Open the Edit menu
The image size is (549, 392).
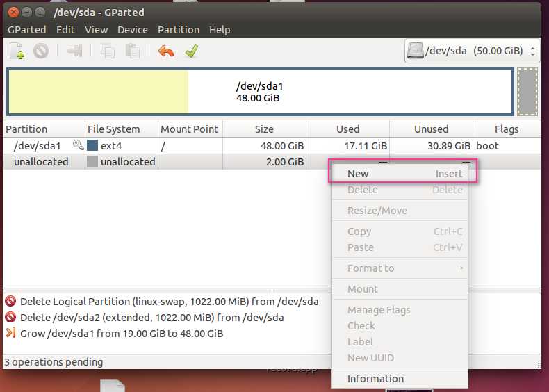[x=65, y=30]
